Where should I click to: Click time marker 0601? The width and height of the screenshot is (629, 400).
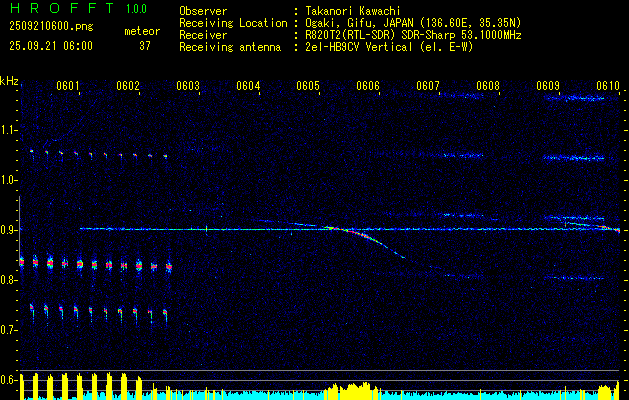pyautogui.click(x=67, y=85)
